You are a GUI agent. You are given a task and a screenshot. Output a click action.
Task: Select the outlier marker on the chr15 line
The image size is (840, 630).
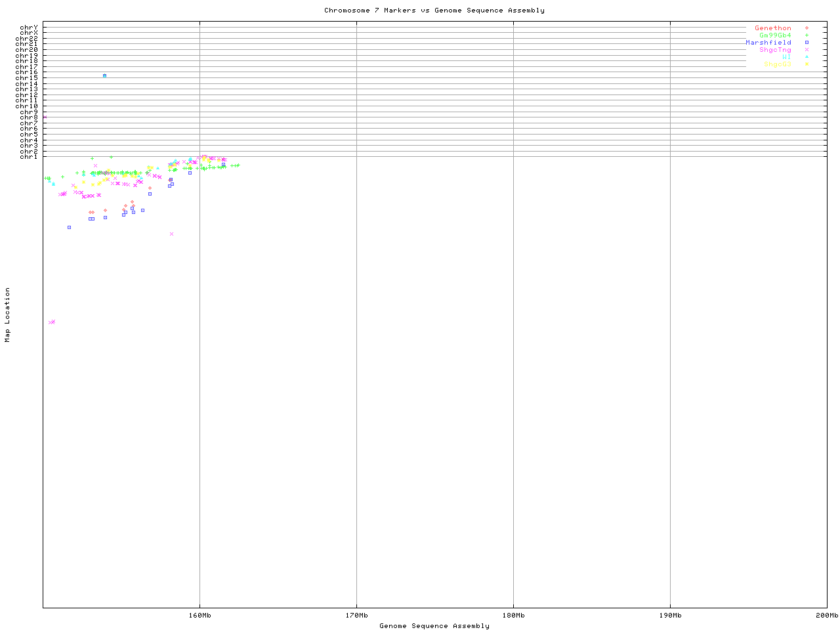coord(104,75)
